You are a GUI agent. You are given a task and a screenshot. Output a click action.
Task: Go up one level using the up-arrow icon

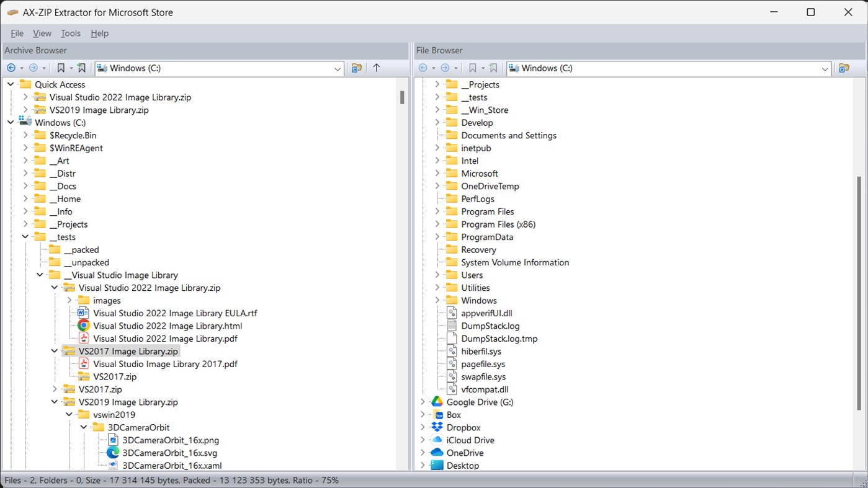(377, 68)
